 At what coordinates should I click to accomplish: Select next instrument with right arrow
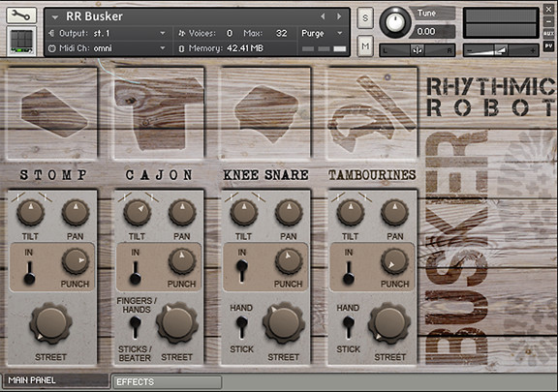(339, 16)
